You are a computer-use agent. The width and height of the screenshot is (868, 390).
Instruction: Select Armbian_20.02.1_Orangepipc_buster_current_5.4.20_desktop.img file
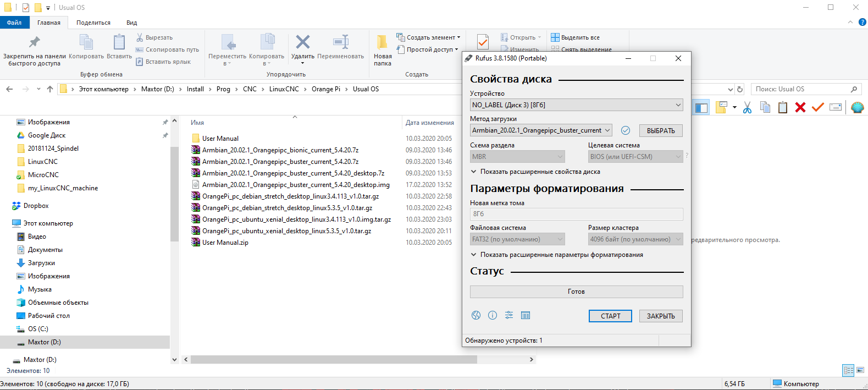pos(296,185)
